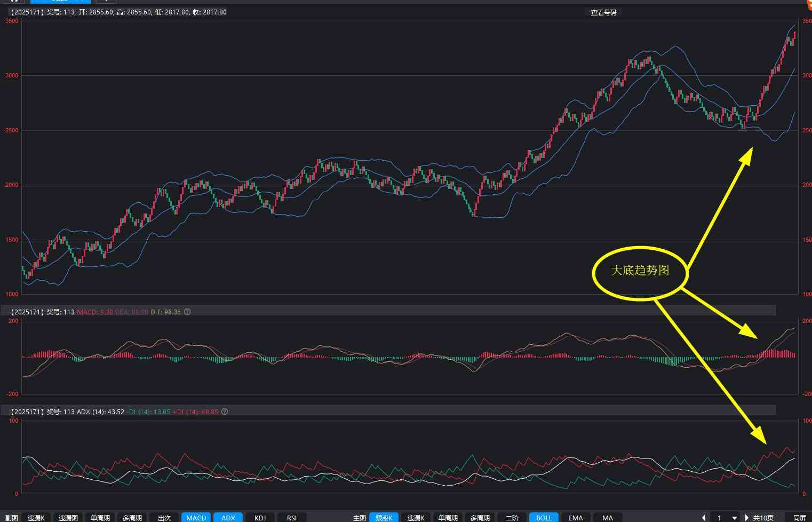812x522 pixels.
Task: Disable the BOLL overlay on main chart
Action: tap(544, 517)
